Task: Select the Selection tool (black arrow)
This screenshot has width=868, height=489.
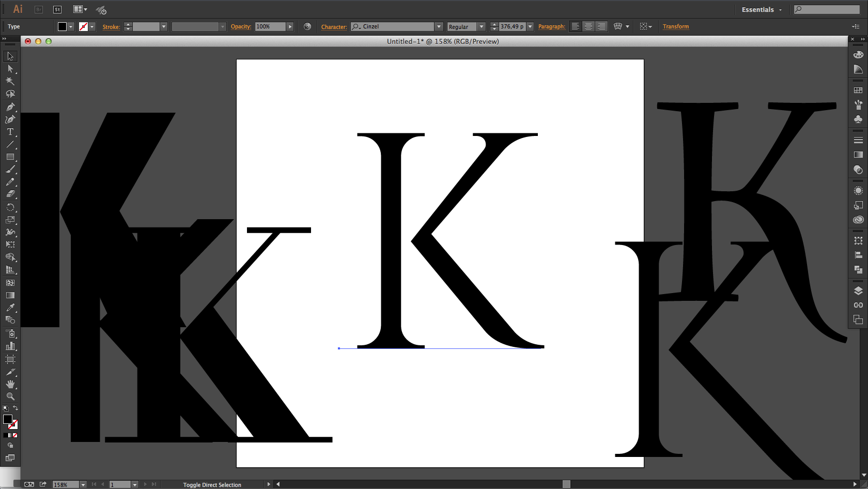Action: 10,56
